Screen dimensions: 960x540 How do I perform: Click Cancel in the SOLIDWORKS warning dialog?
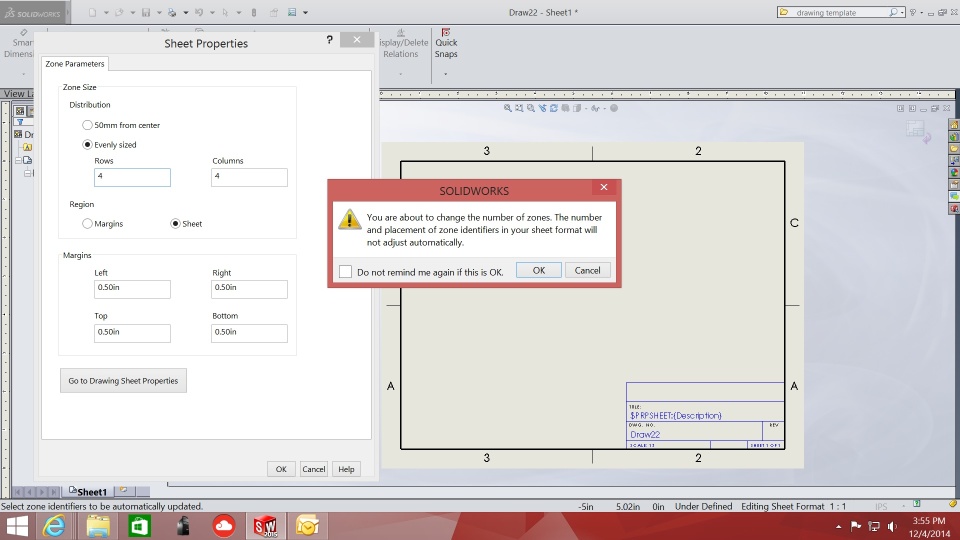point(587,270)
